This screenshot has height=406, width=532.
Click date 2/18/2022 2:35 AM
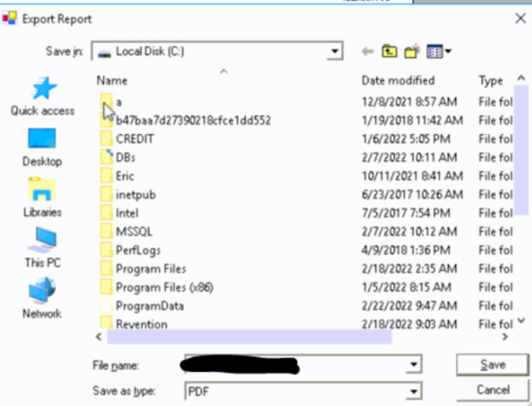[x=409, y=269]
